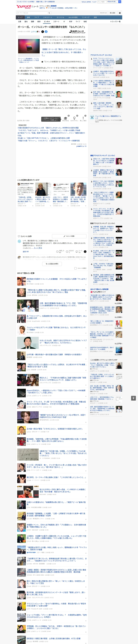Open the 国際 category
Screen dimensions: 138x644
click(x=32, y=22)
